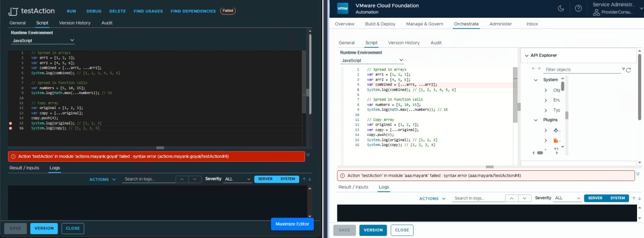The width and height of the screenshot is (644, 238).
Task: Toggle the SERVER log filter in the light window
Action: [595, 198]
